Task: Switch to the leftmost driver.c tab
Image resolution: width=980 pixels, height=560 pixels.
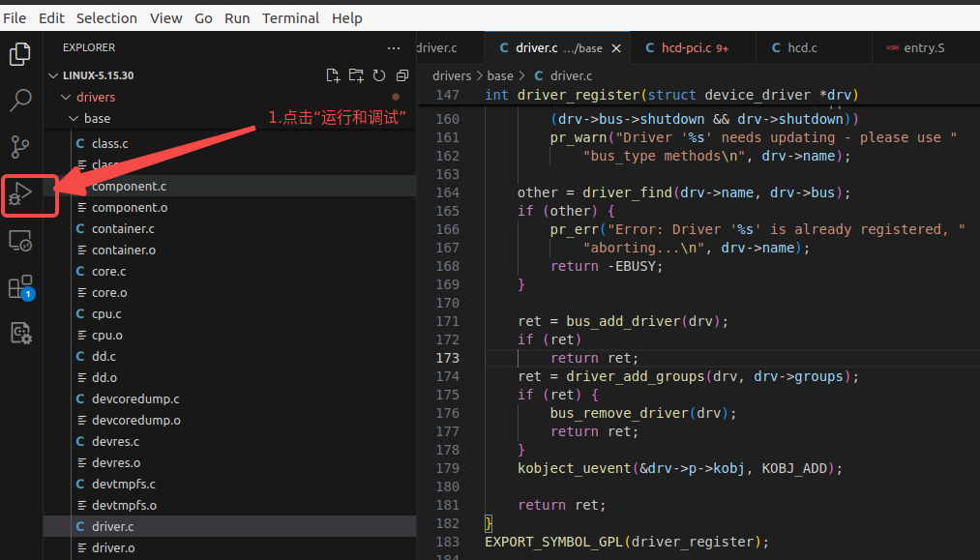Action: coord(449,48)
